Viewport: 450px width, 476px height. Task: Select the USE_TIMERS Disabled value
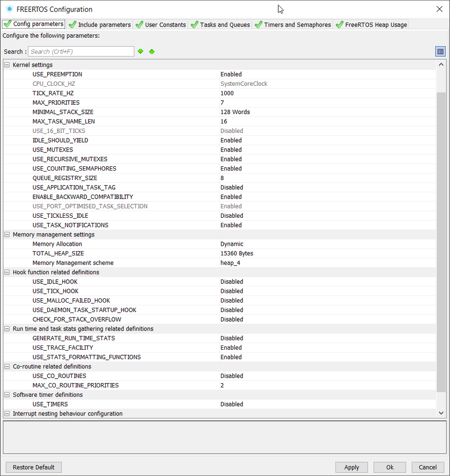(232, 404)
